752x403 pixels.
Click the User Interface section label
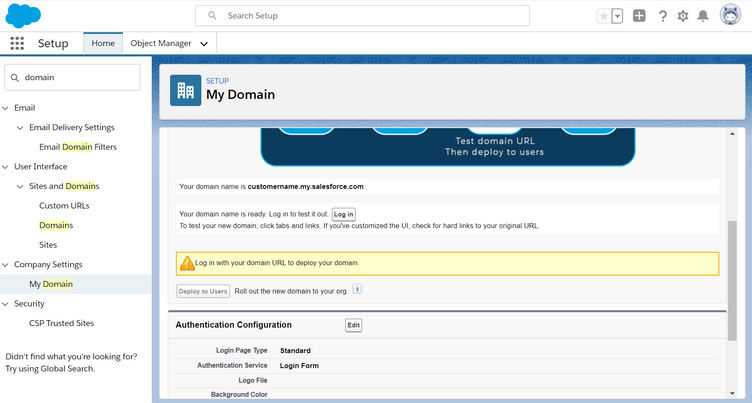tap(41, 166)
